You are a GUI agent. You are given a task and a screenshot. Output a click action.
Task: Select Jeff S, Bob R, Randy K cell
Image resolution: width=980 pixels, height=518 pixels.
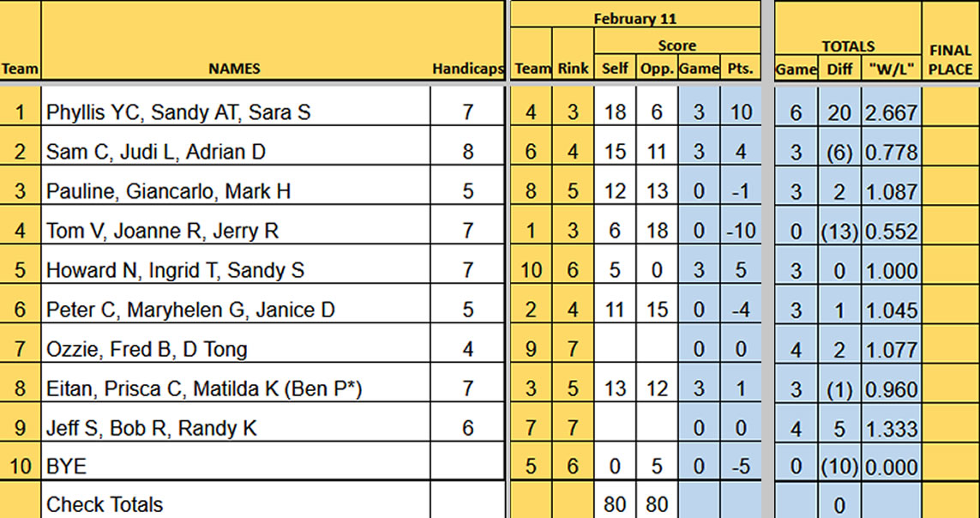point(152,428)
